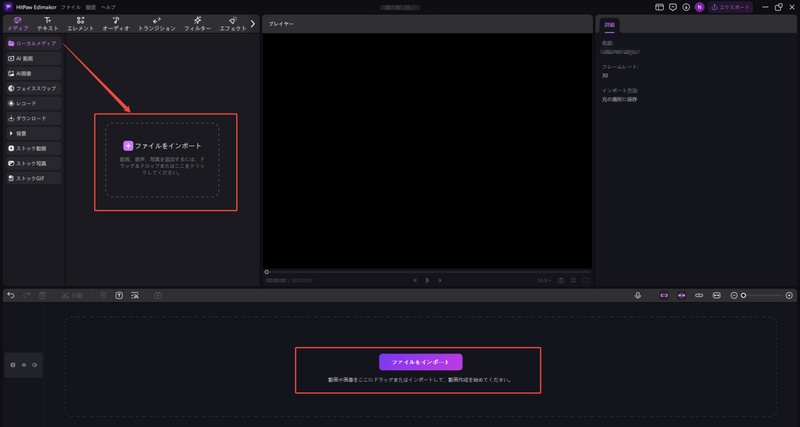Select フェイススワップ in the sidebar
Screen dimensions: 800x427
pyautogui.click(x=34, y=88)
